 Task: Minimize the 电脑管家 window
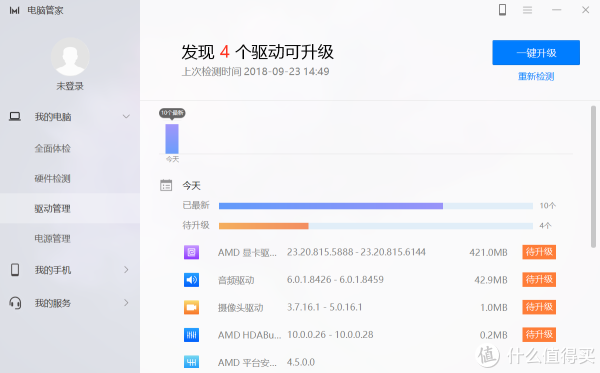click(x=556, y=10)
